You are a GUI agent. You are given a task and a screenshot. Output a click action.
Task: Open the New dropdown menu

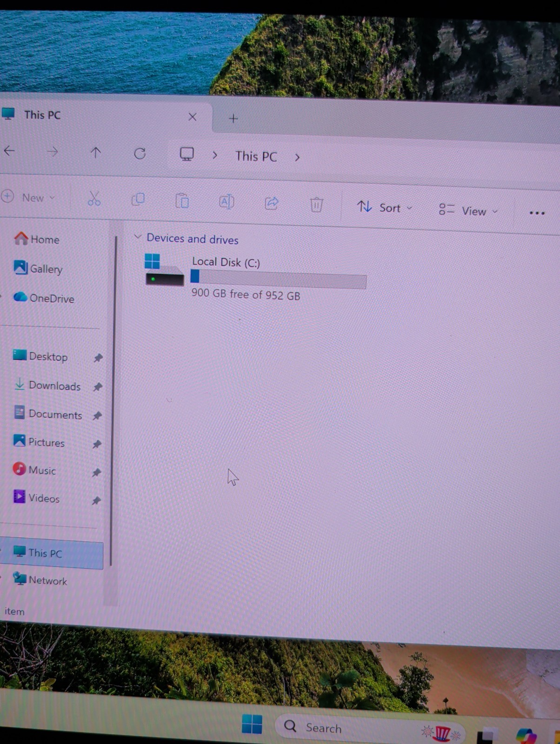[29, 197]
